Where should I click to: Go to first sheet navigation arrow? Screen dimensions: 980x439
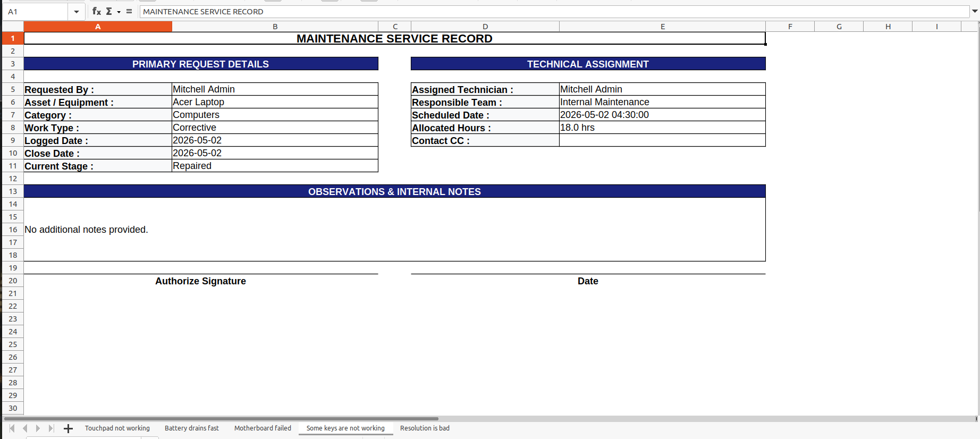[x=12, y=428]
